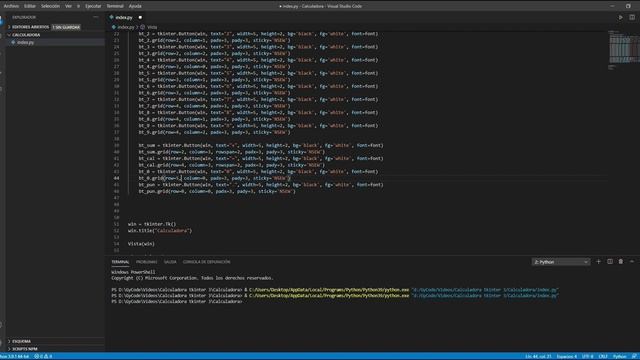640x360 pixels.
Task: Open index.py in the explorer tree
Action: (25, 42)
